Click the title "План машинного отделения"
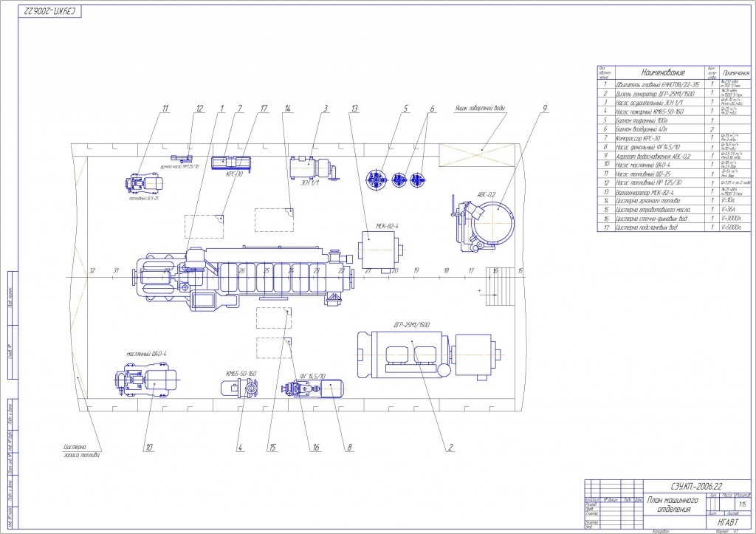 673,504
